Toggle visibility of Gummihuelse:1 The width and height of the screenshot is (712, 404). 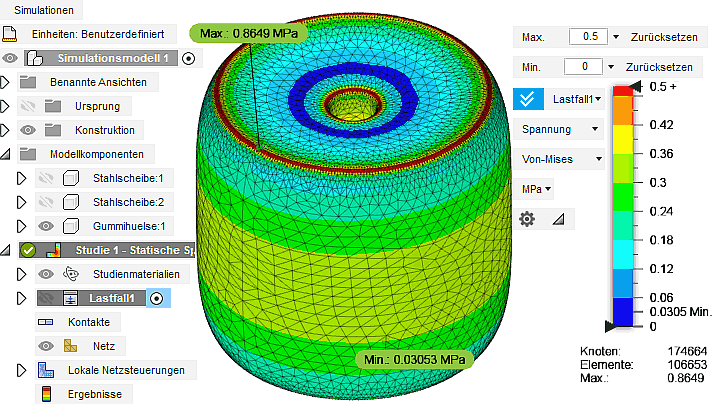click(45, 226)
